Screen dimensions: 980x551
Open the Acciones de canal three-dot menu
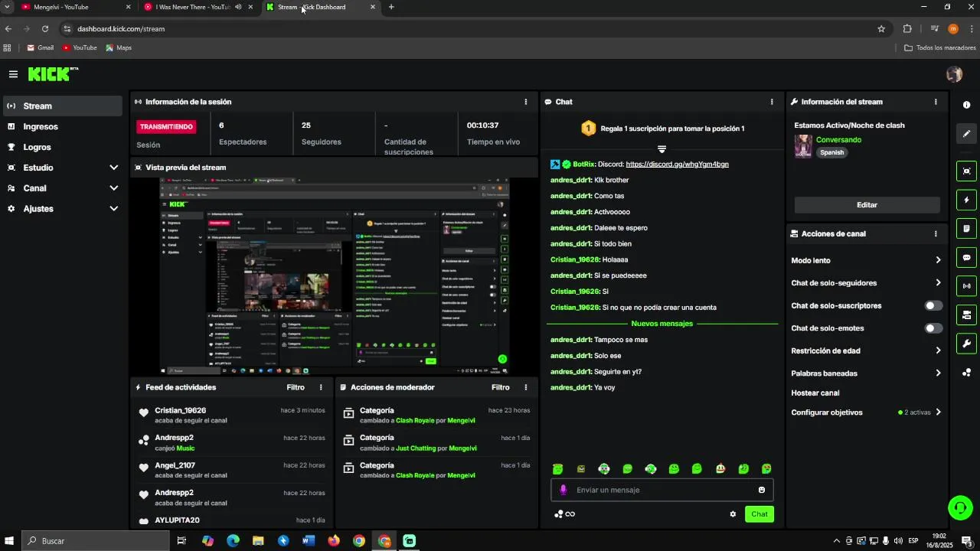[935, 234]
